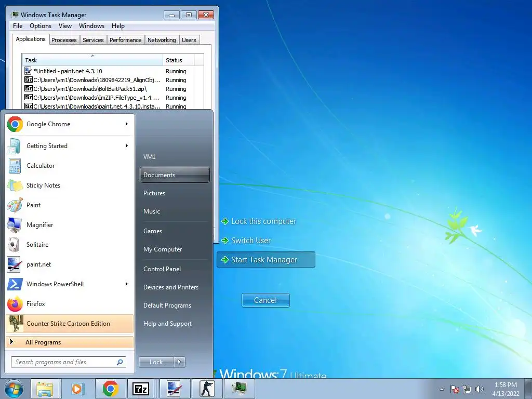Expand Windows PowerShell jump list arrow
The height and width of the screenshot is (399, 532).
click(x=127, y=284)
